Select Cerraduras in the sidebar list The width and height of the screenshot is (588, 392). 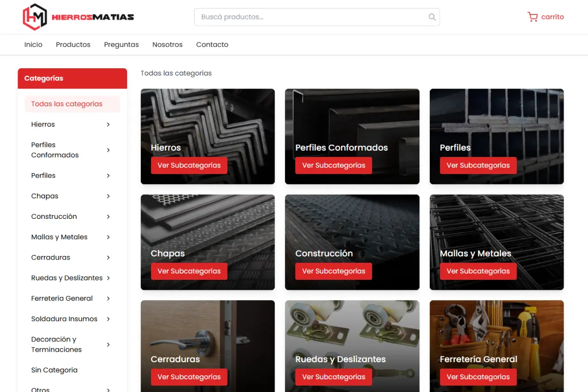pyautogui.click(x=51, y=257)
